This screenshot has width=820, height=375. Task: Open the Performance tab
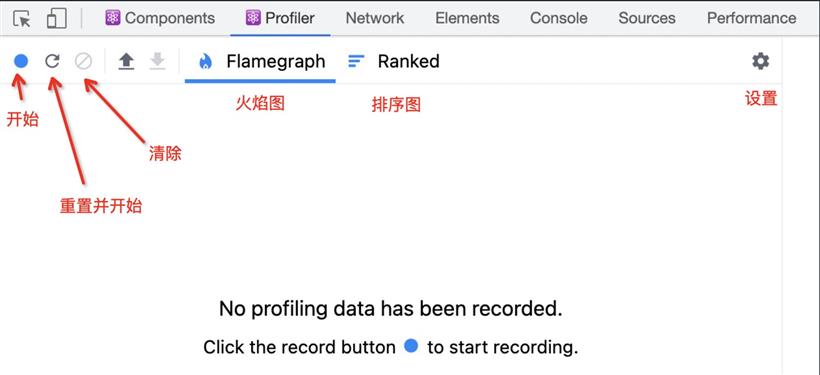click(x=751, y=18)
